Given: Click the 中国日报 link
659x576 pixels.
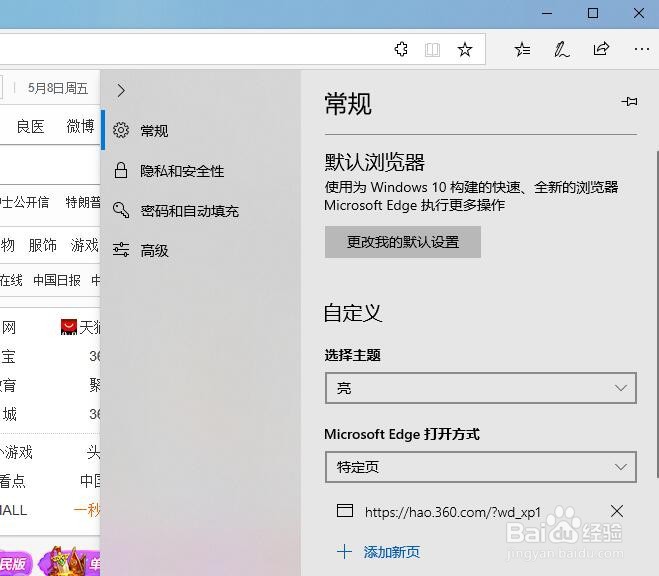Looking at the screenshot, I should [57, 280].
